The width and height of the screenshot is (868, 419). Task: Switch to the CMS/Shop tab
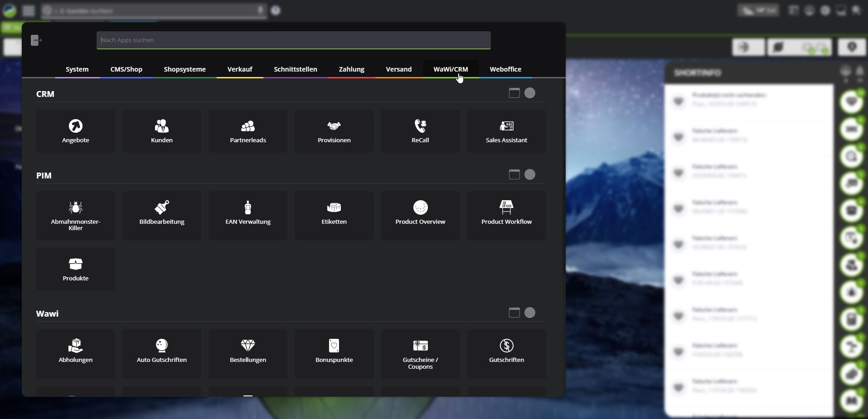pos(126,69)
